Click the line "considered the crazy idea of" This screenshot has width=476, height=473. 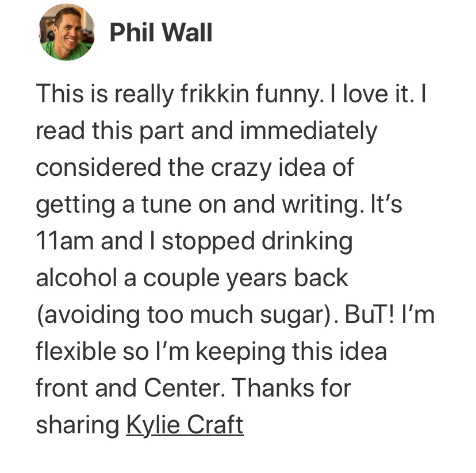point(194,168)
